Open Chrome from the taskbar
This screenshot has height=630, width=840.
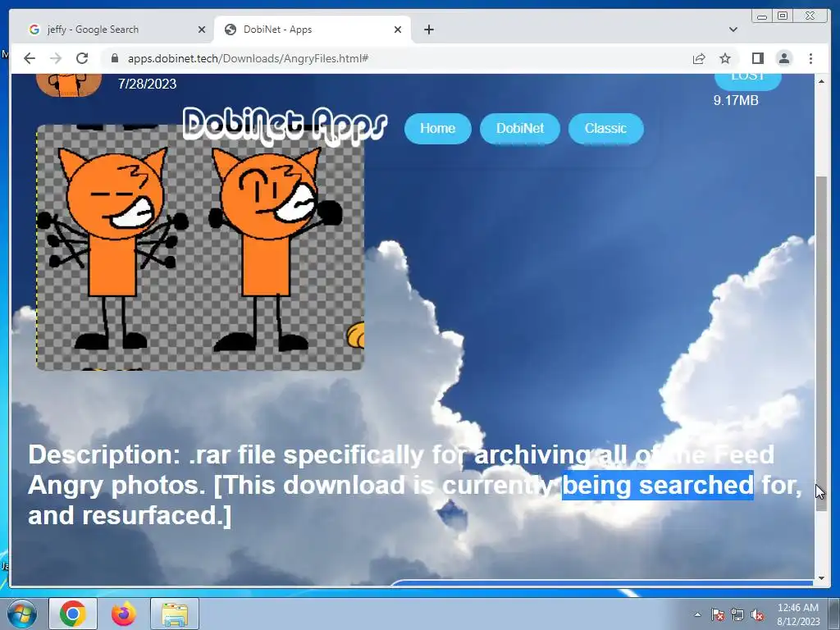(73, 614)
